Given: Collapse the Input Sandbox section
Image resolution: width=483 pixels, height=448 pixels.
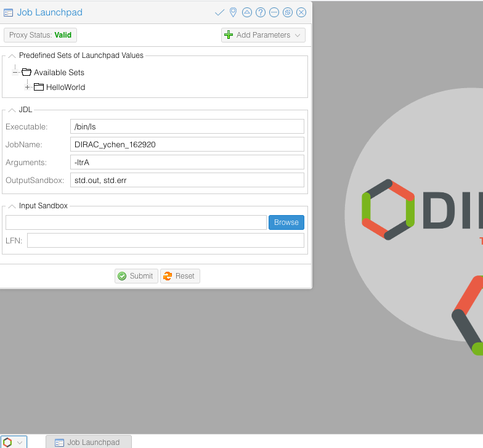Looking at the screenshot, I should (x=11, y=206).
